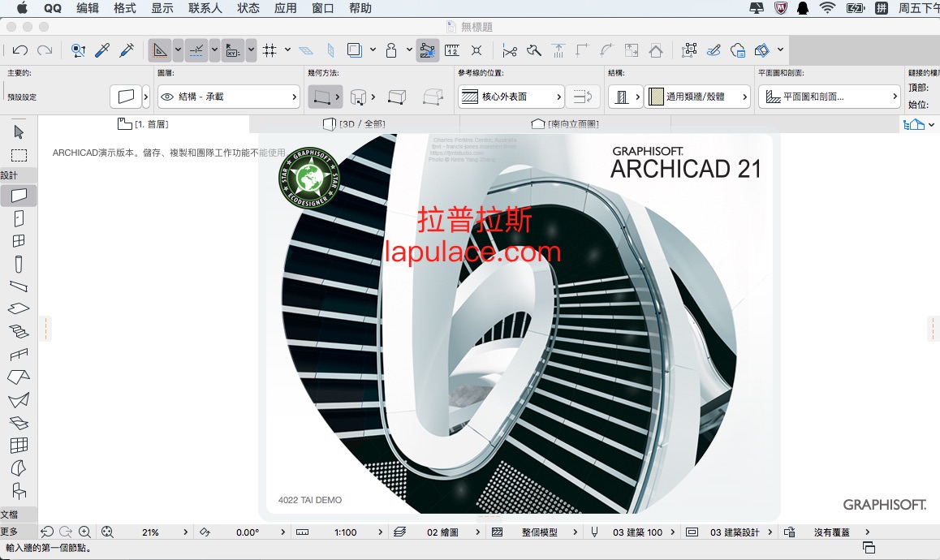Click the 21% zoom level value
The width and height of the screenshot is (940, 560).
tap(150, 532)
